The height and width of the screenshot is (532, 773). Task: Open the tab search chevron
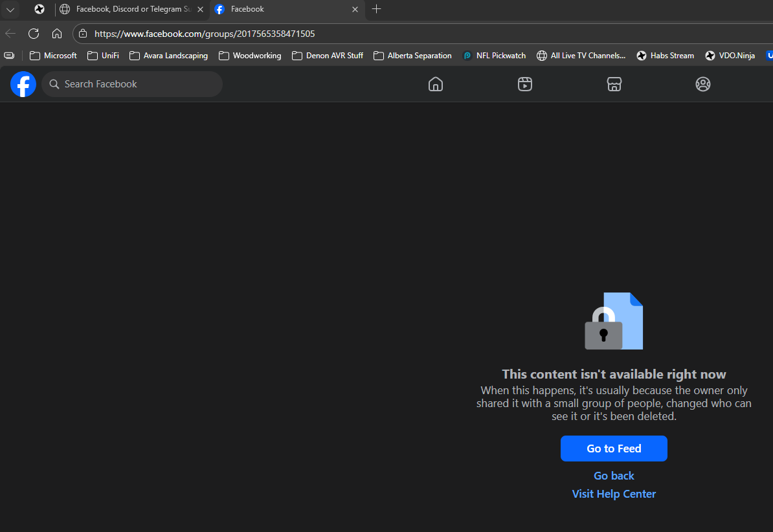click(x=10, y=9)
